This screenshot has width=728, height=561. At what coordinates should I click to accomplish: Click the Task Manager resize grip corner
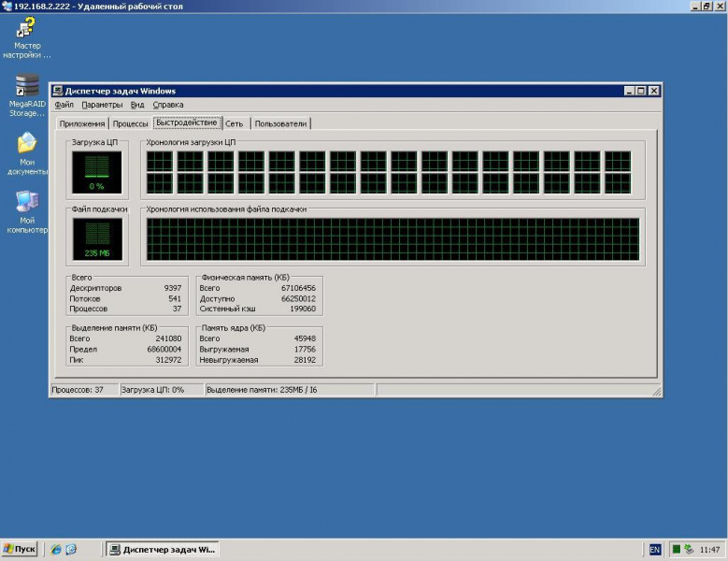[x=657, y=392]
